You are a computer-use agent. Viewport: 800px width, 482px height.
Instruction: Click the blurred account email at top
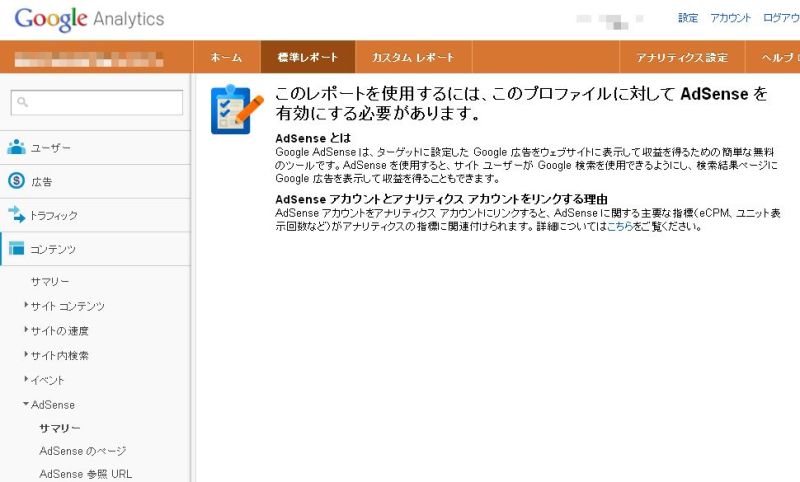tap(610, 21)
